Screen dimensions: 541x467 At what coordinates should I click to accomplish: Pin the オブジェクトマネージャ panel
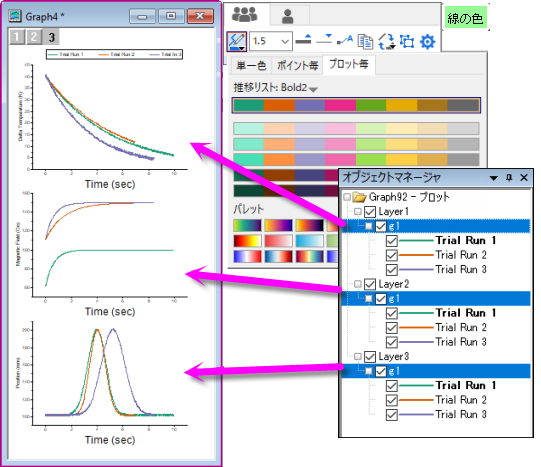[x=509, y=178]
